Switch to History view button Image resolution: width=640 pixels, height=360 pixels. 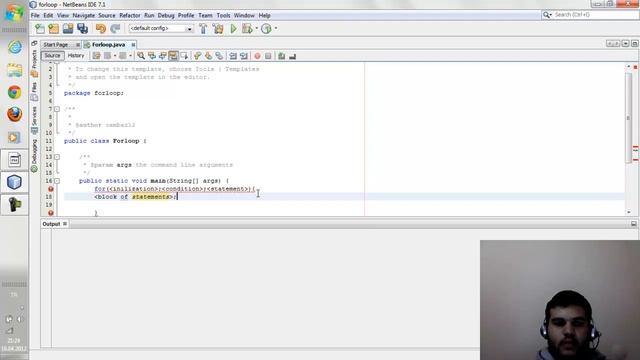tap(76, 56)
